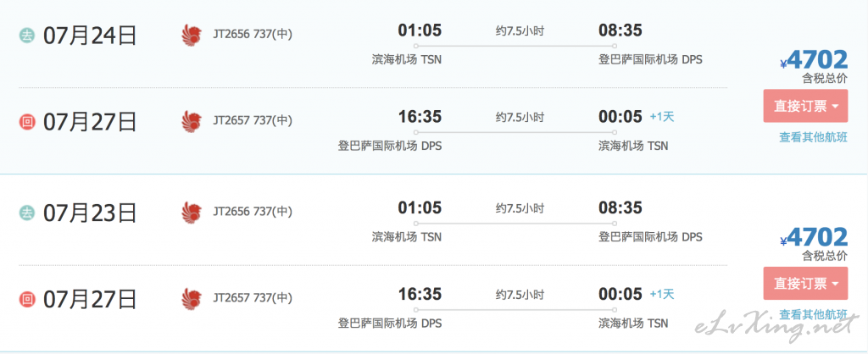
Task: Open the 直接订票 dropdown for the second itinerary
Action: coord(805,284)
